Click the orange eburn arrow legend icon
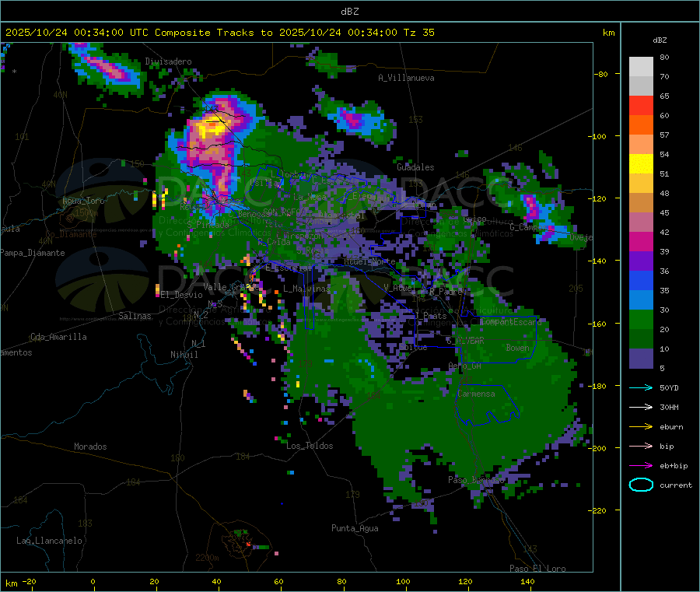 641,427
